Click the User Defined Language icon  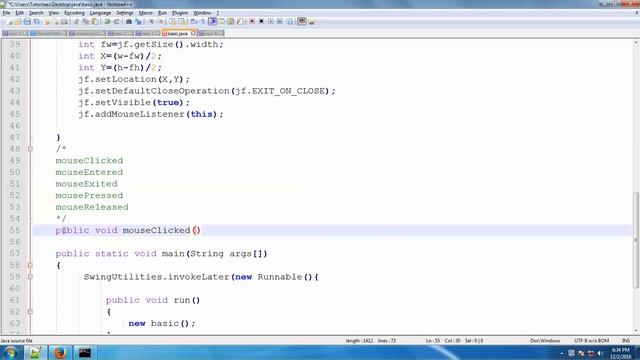[222, 21]
